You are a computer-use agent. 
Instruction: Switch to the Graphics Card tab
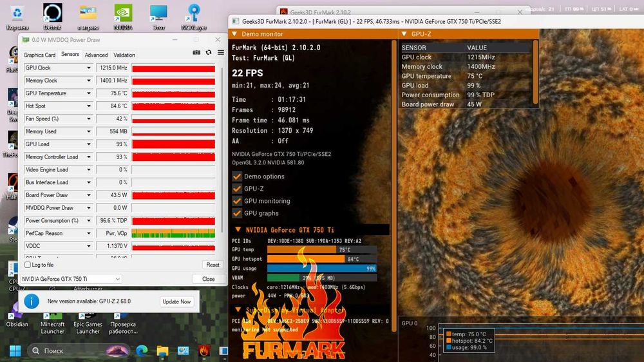39,55
